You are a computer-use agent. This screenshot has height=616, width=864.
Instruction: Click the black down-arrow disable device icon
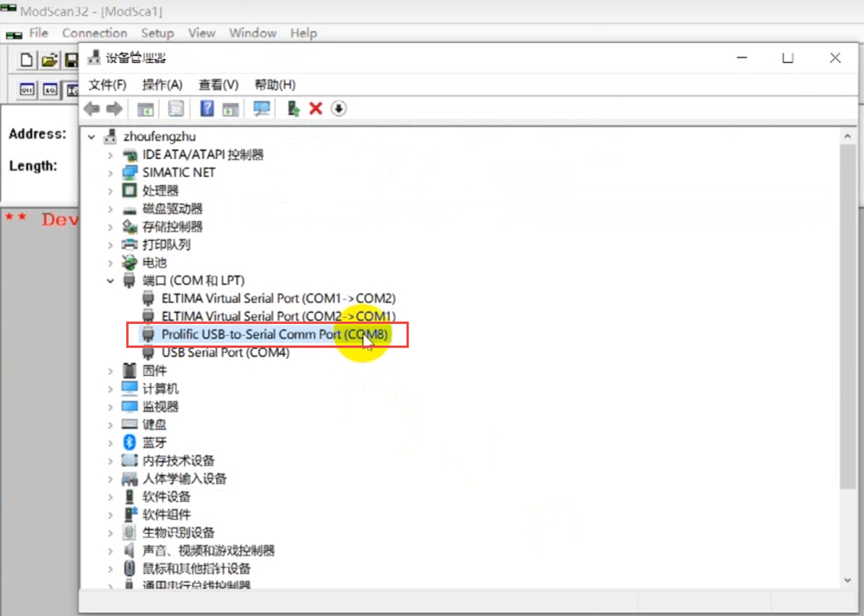tap(339, 108)
